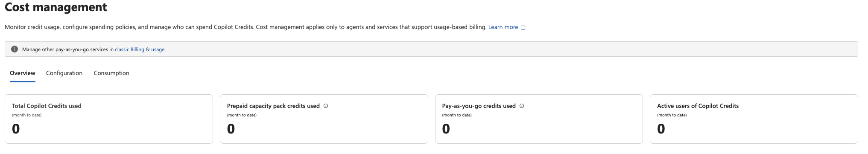
Task: Click the Active users of Copilot Credits label
Action: (x=698, y=106)
